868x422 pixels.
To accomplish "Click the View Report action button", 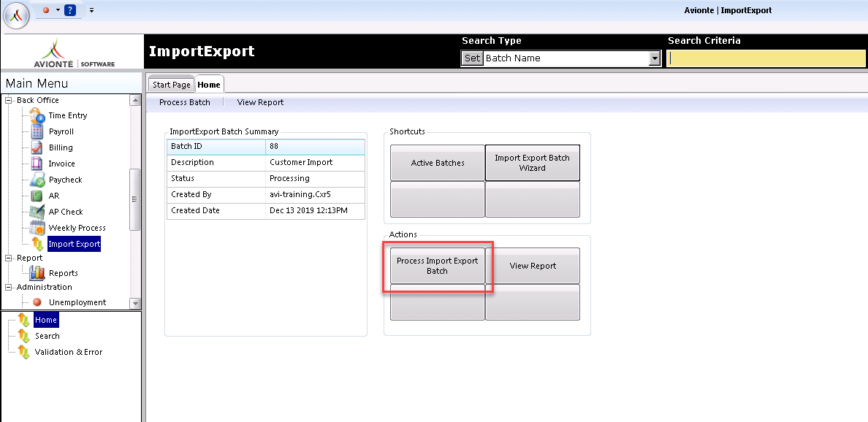I will 533,266.
